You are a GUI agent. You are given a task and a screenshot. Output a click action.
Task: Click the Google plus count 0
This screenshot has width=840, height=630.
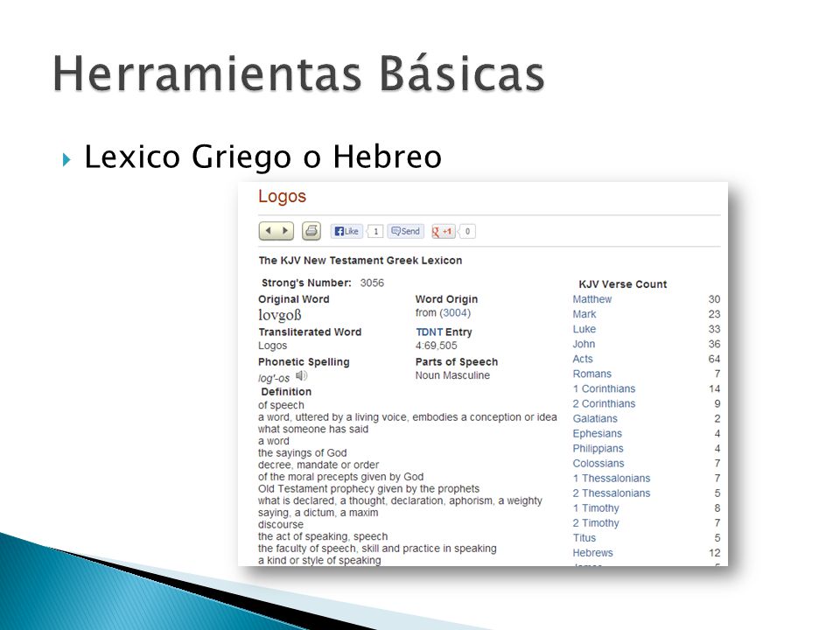point(467,231)
